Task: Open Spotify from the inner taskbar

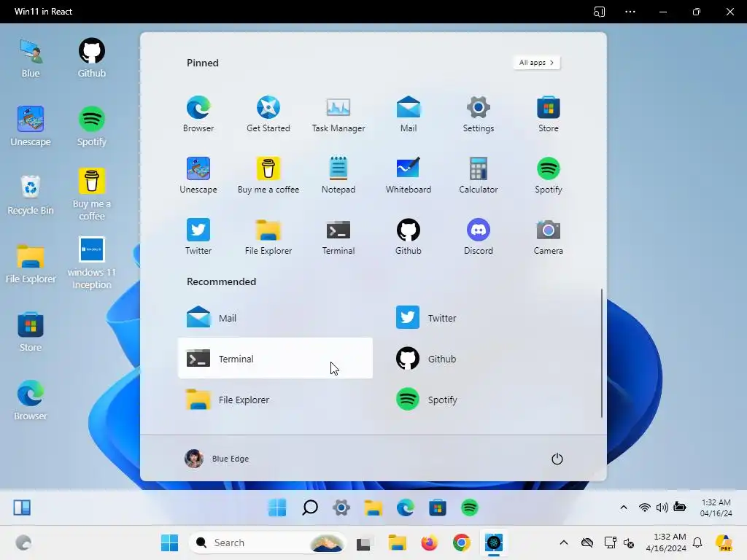Action: 469,507
